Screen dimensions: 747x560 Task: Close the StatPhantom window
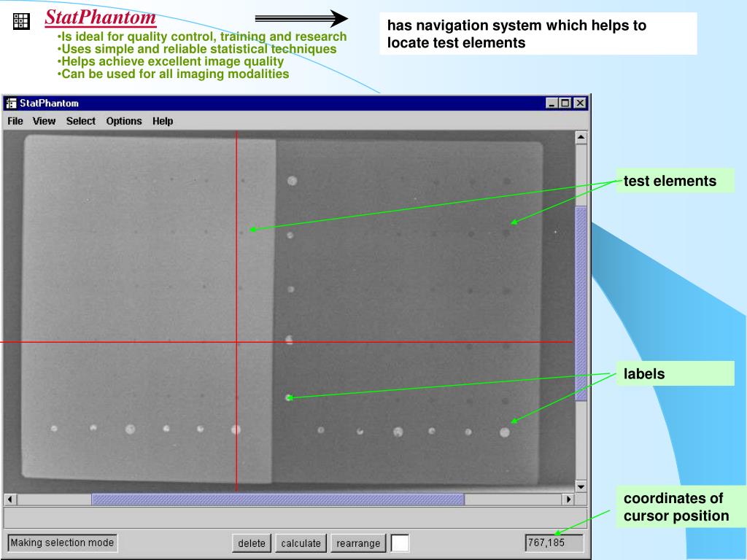tap(580, 103)
